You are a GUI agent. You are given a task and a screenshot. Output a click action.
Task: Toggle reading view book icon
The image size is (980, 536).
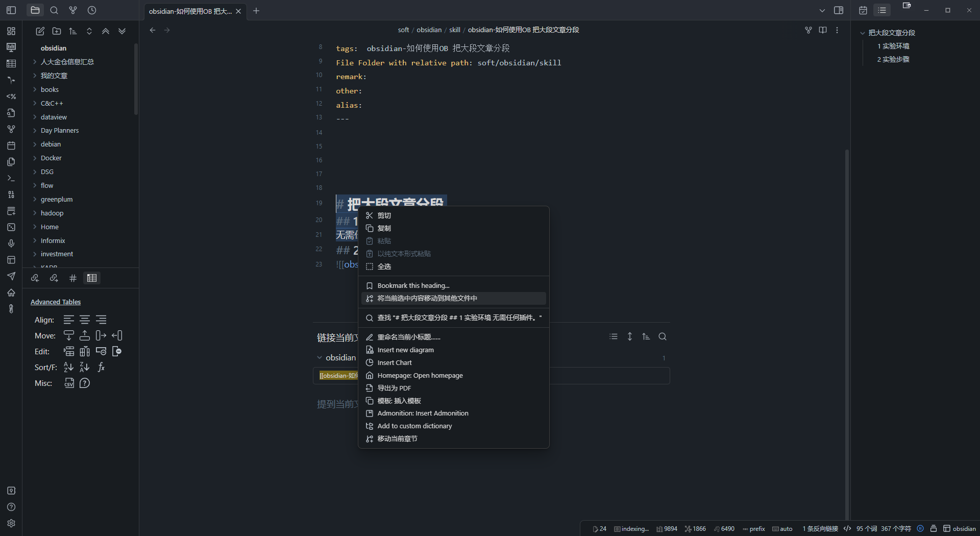(823, 30)
